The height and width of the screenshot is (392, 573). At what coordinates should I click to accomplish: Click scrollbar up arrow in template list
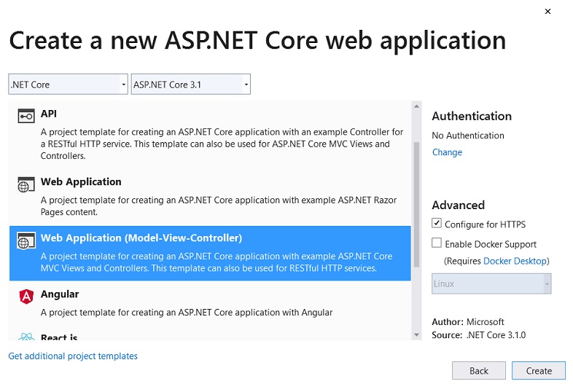coord(416,106)
